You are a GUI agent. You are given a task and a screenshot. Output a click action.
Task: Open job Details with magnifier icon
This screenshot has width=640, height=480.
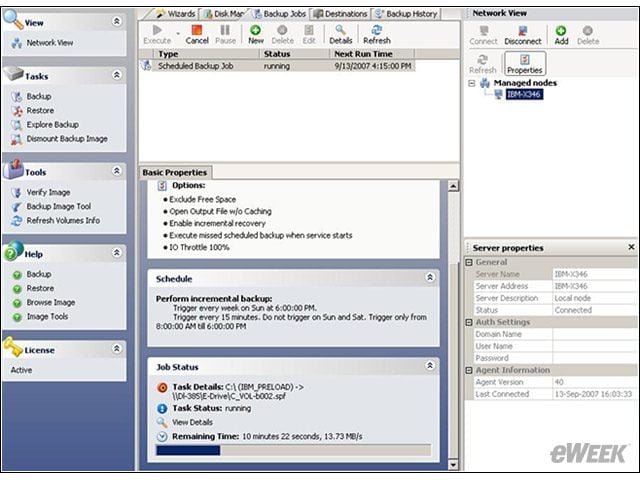tap(340, 34)
